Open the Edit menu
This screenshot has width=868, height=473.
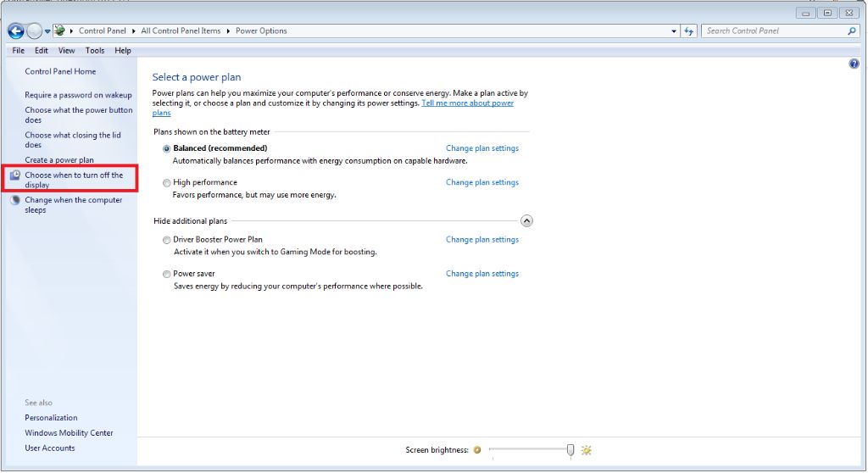pyautogui.click(x=41, y=50)
